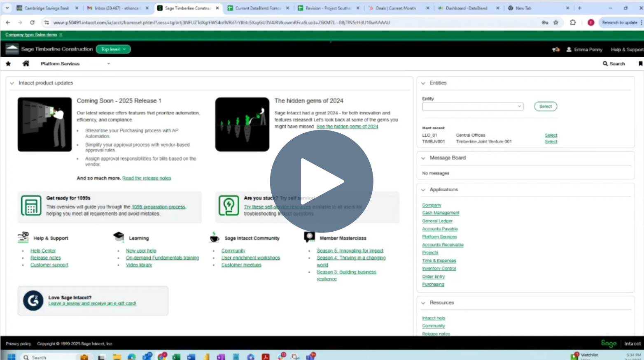The width and height of the screenshot is (644, 360).
Task: Open the Top level entity dropdown
Action: coord(113,49)
